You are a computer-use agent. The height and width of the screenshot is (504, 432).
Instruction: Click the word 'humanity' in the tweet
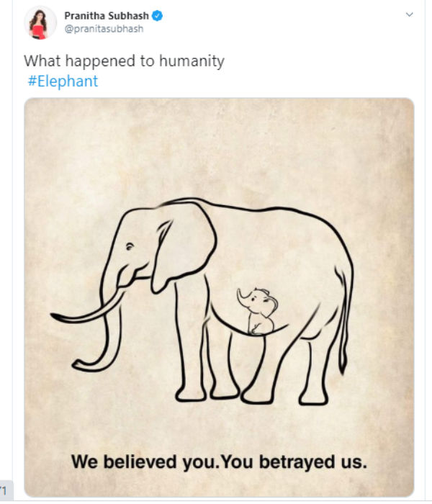[x=192, y=61]
